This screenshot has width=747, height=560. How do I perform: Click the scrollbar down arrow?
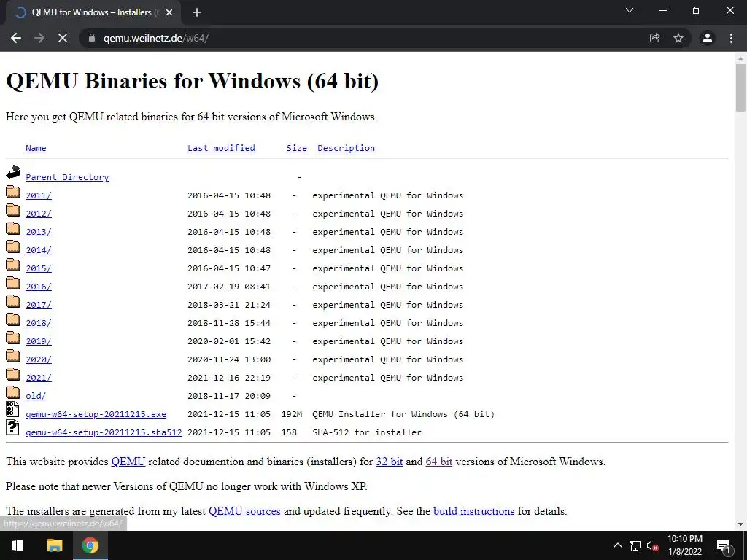(740, 524)
